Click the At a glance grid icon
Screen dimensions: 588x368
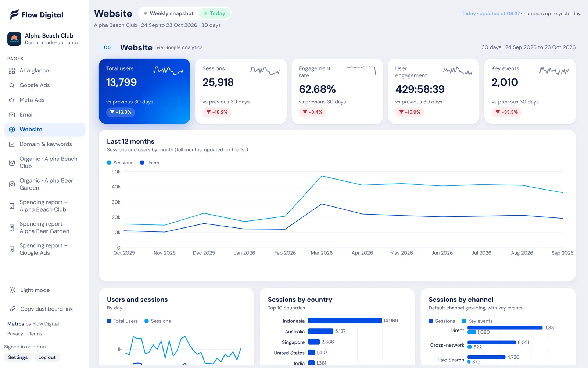12,71
